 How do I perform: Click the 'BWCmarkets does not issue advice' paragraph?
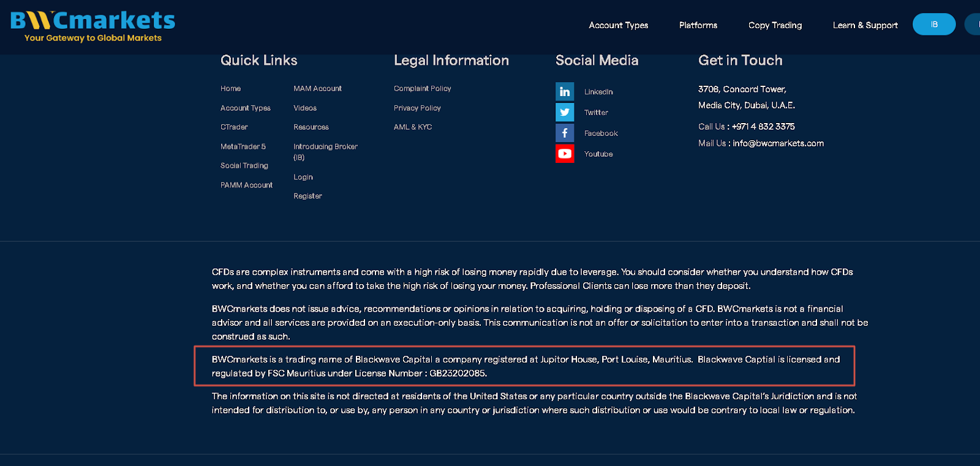click(x=540, y=323)
